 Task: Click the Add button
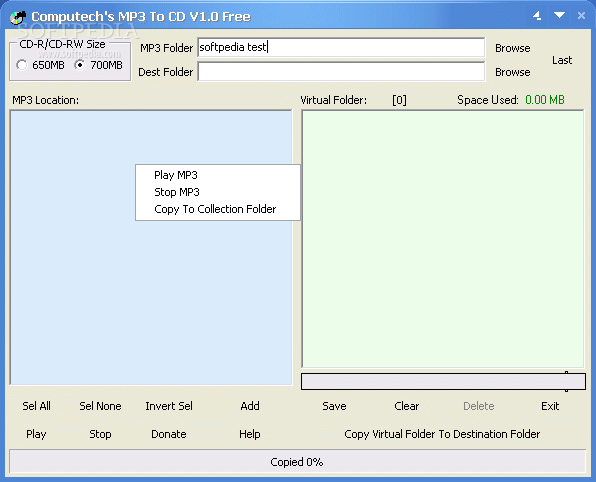point(250,406)
